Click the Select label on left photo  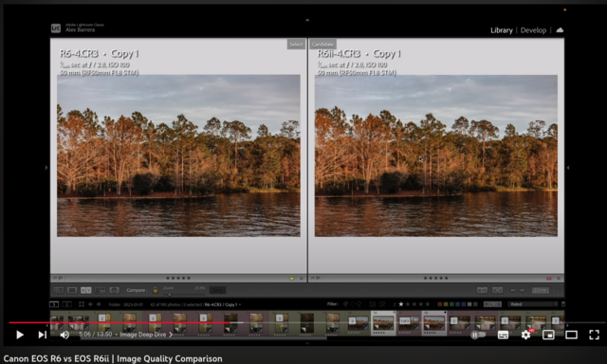[296, 45]
